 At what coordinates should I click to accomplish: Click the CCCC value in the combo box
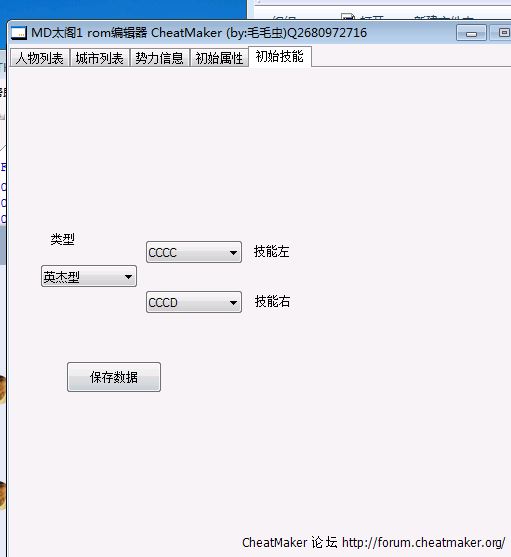[x=163, y=253]
